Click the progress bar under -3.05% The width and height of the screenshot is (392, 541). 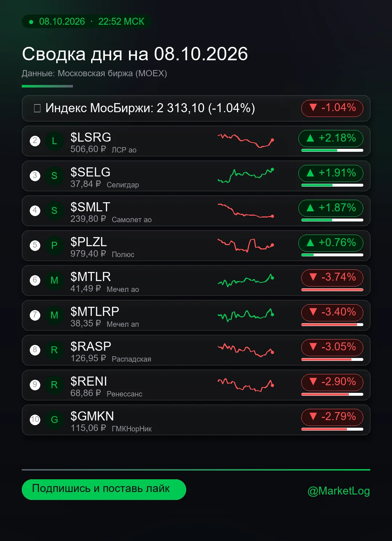click(332, 359)
